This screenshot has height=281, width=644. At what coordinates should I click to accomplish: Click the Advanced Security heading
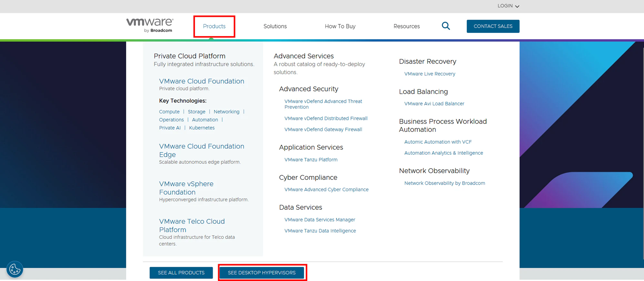pos(309,89)
